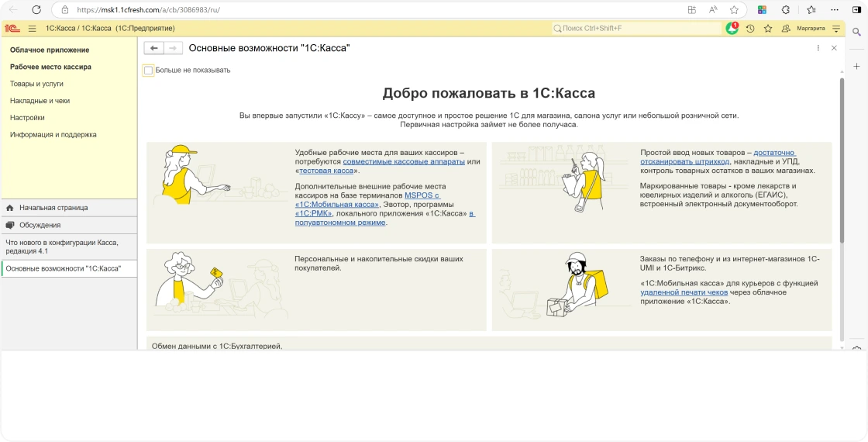The image size is (868, 442).
Task: Open Товары и услуги section
Action: point(36,84)
